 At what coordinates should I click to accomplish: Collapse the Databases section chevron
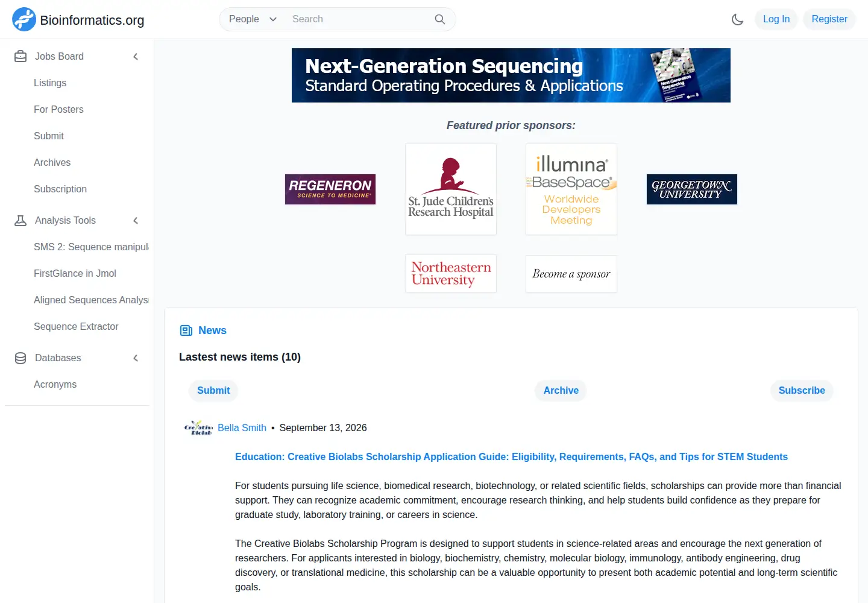[136, 358]
